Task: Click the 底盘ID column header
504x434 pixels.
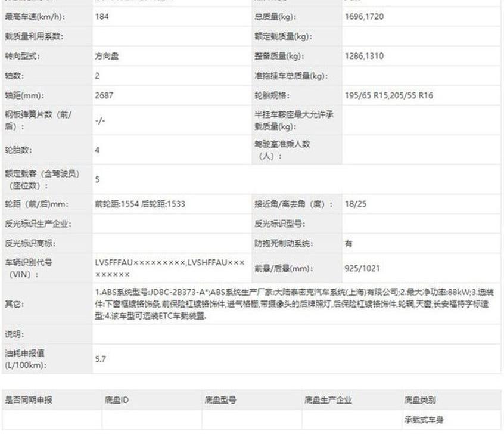Action: [116, 400]
